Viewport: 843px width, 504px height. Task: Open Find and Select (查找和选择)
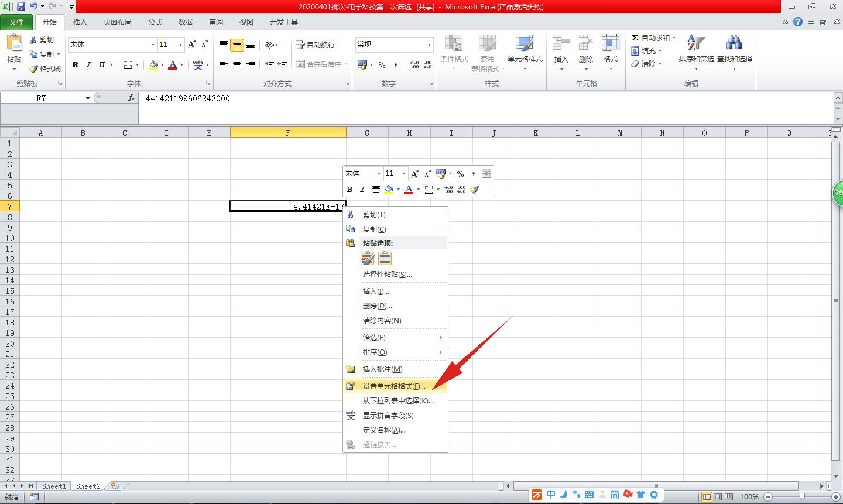734,52
